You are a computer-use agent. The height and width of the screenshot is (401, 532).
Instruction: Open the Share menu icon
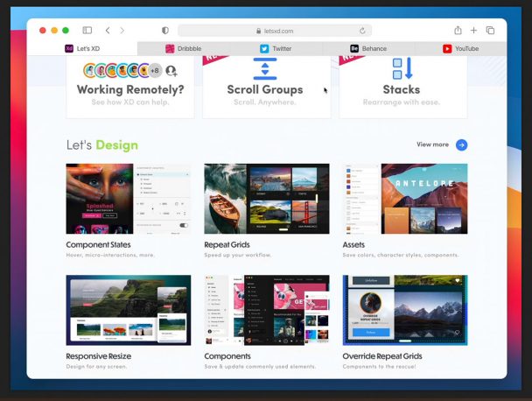458,31
